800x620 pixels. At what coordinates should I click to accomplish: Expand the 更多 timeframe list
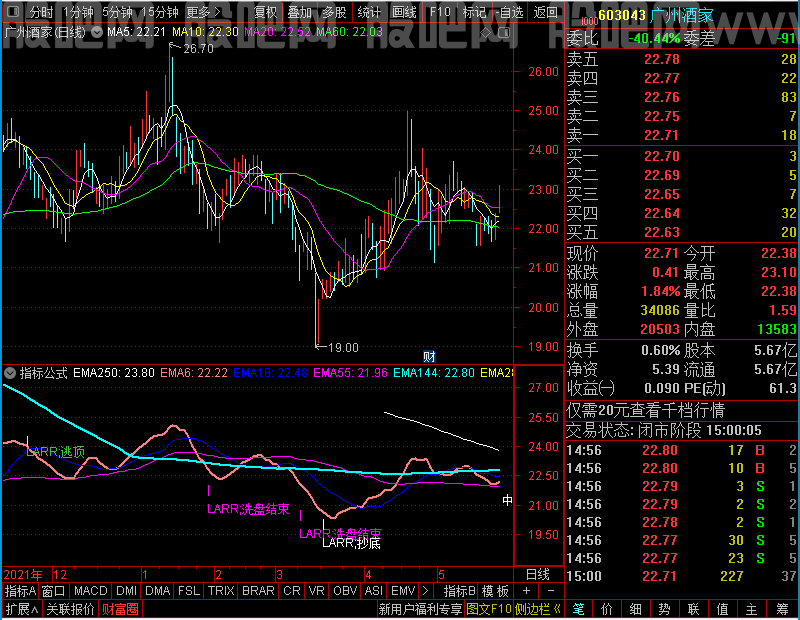point(204,12)
